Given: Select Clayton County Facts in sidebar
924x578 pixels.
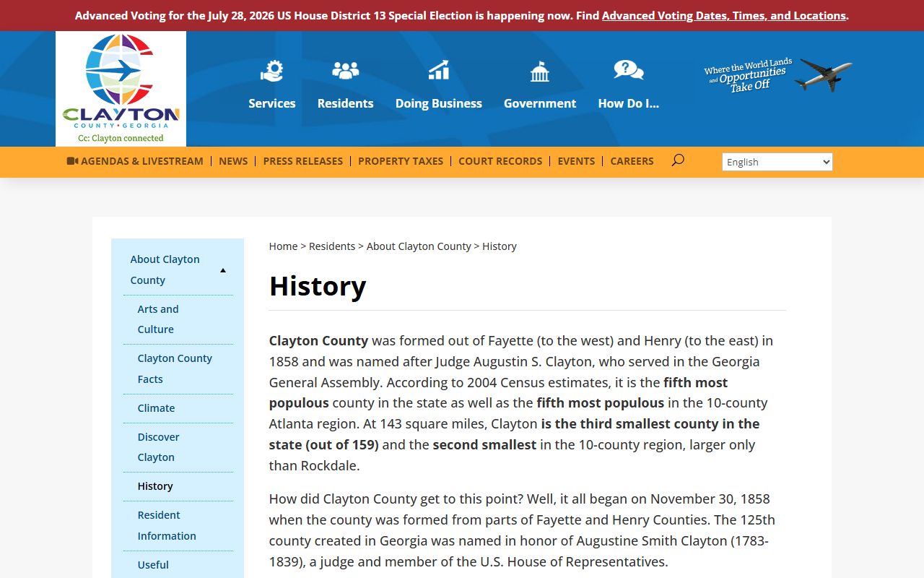Looking at the screenshot, I should [175, 368].
